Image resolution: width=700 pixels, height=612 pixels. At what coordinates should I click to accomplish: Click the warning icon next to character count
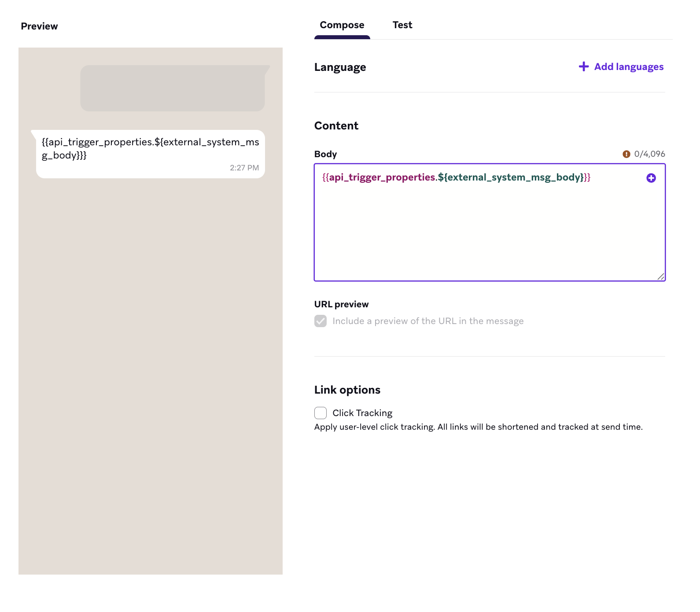(626, 154)
